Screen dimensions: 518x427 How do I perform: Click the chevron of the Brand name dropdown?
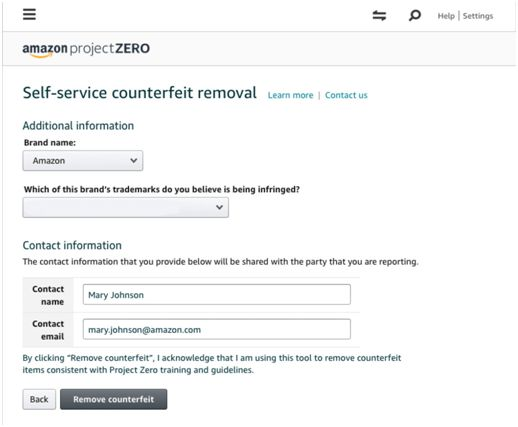[134, 160]
